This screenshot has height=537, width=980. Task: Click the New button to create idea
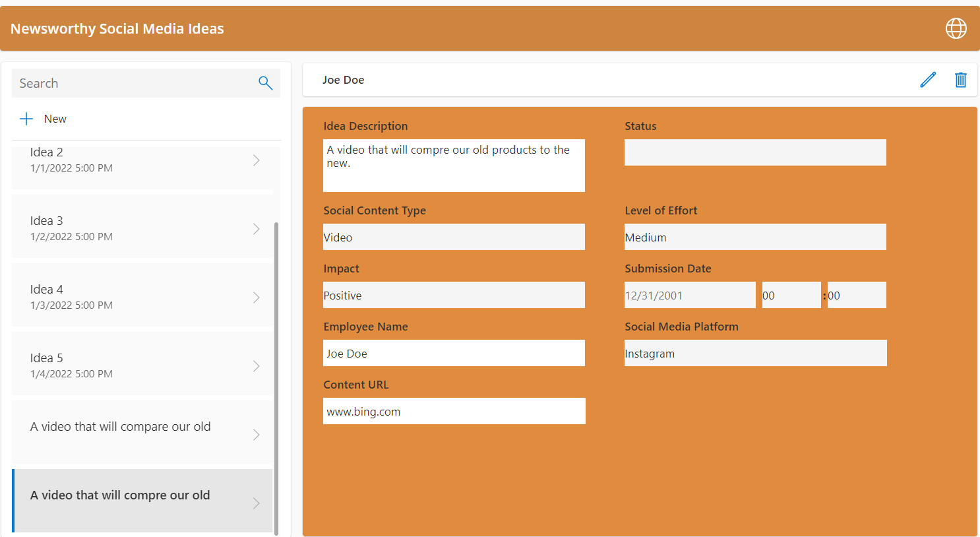click(x=55, y=119)
